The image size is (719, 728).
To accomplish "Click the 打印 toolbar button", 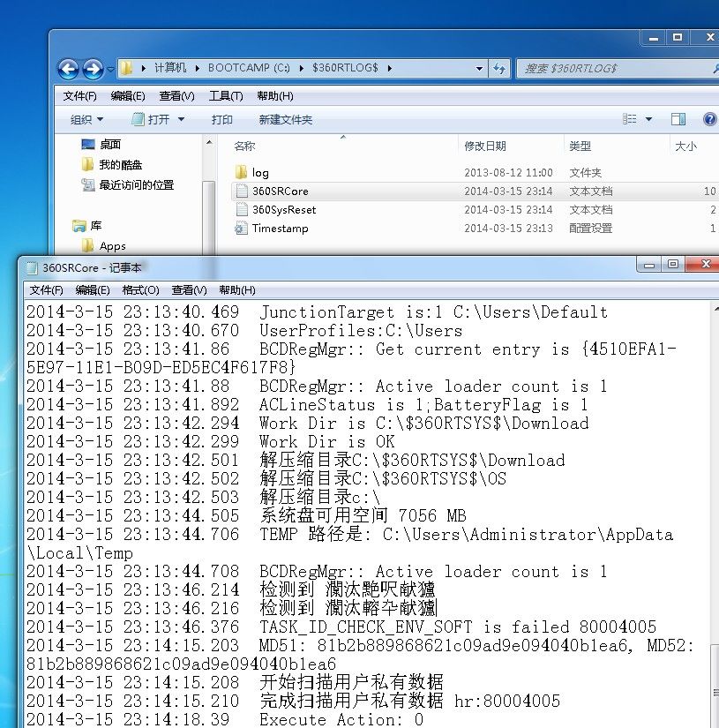I will 221,120.
